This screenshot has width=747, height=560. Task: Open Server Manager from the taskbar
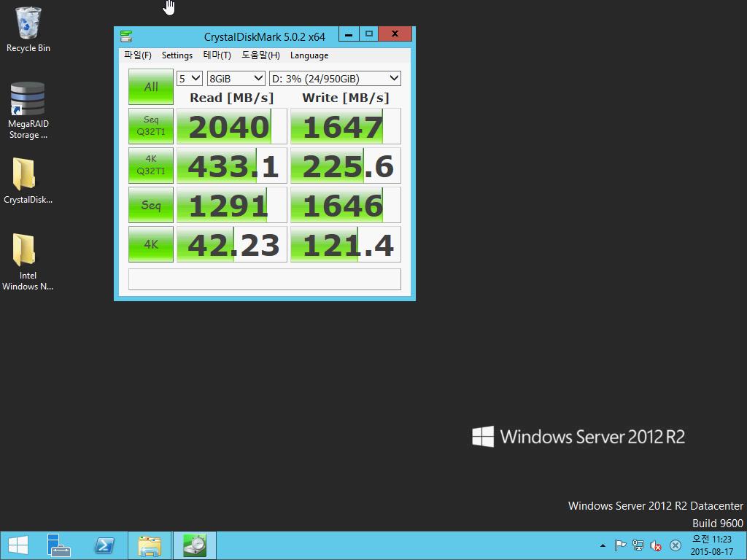coord(59,545)
